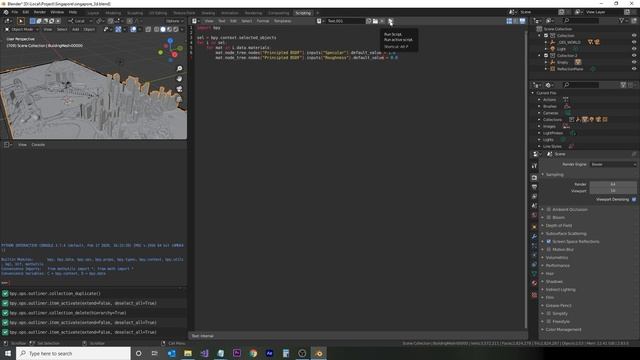Toggle visibility eye for Collection 2
The height and width of the screenshot is (360, 640).
(634, 56)
